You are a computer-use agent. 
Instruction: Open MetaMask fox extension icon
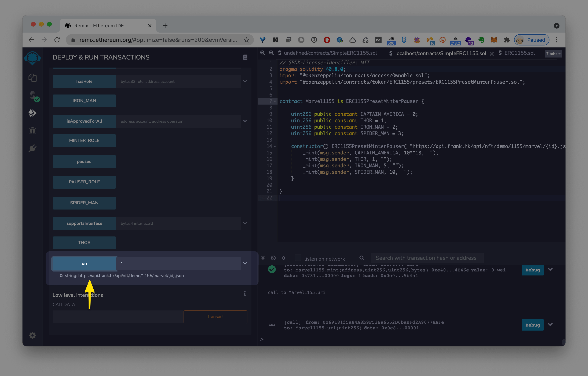tap(494, 40)
